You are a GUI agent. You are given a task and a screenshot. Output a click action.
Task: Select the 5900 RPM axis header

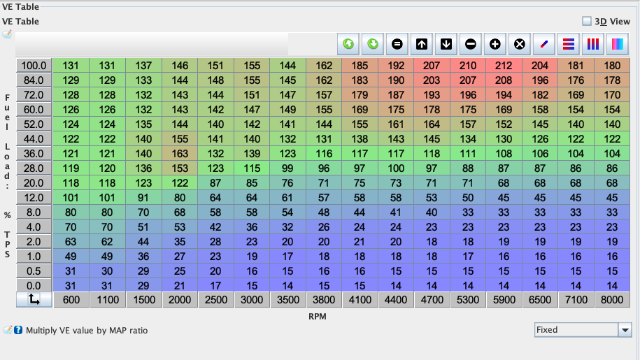[504, 300]
